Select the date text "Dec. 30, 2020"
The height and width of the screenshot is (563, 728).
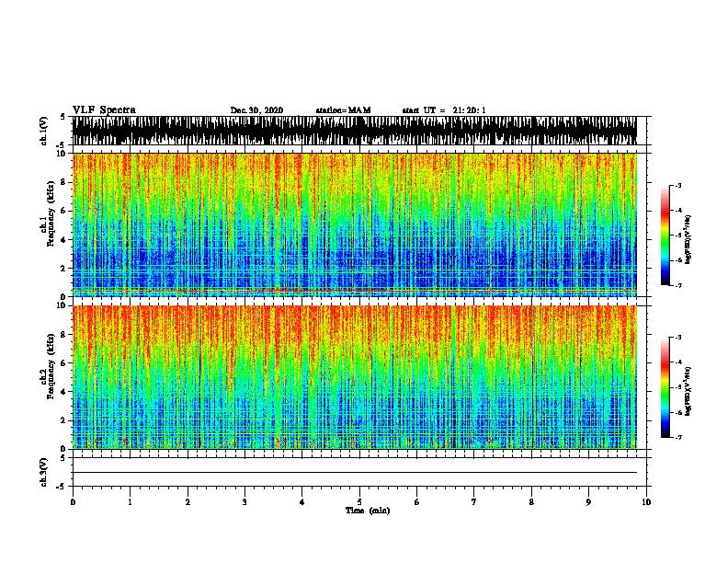(x=256, y=110)
